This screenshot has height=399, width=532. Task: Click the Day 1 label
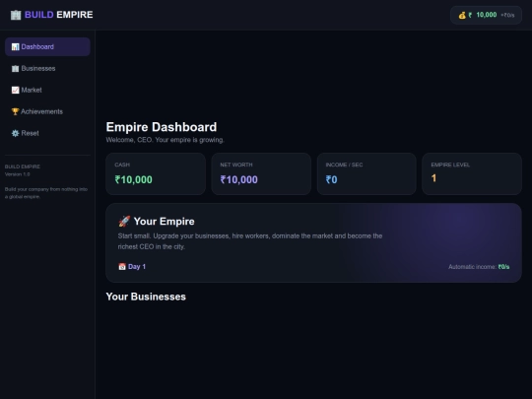(x=137, y=267)
